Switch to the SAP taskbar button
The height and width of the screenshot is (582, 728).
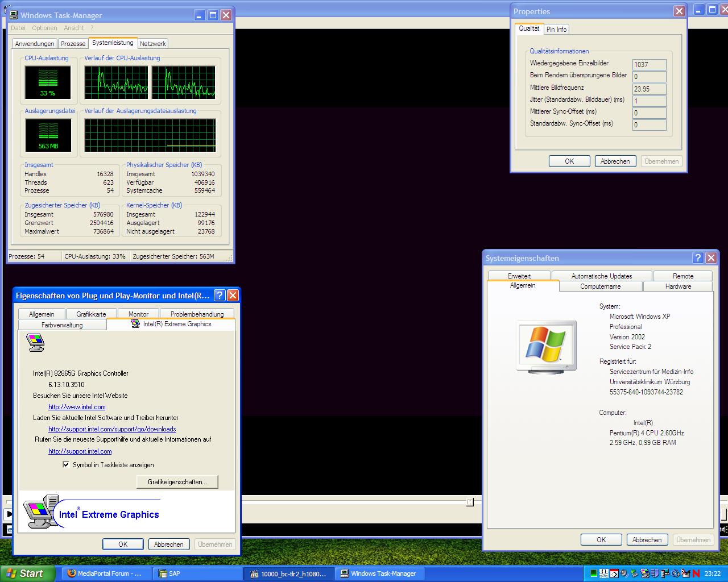click(197, 573)
